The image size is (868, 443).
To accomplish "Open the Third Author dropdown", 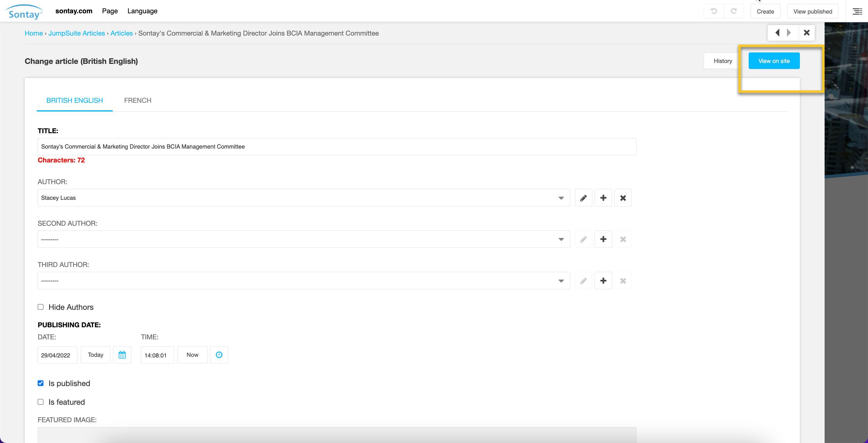I will [303, 281].
